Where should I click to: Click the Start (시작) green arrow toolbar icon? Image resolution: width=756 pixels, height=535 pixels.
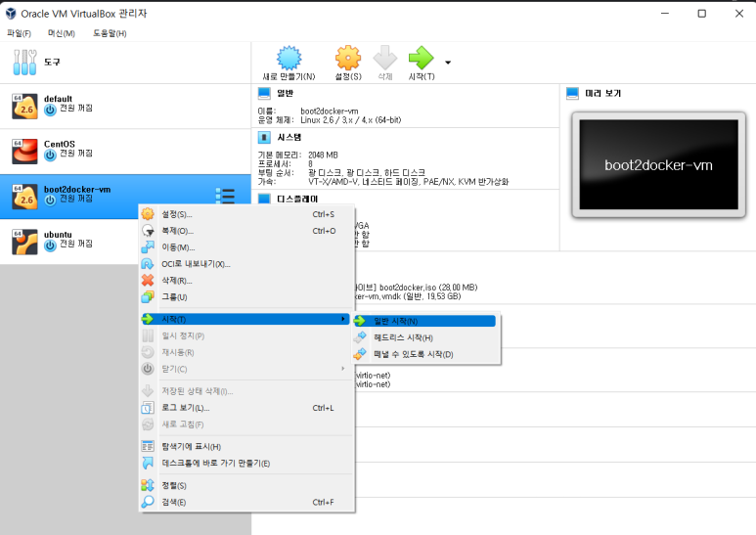(x=422, y=58)
